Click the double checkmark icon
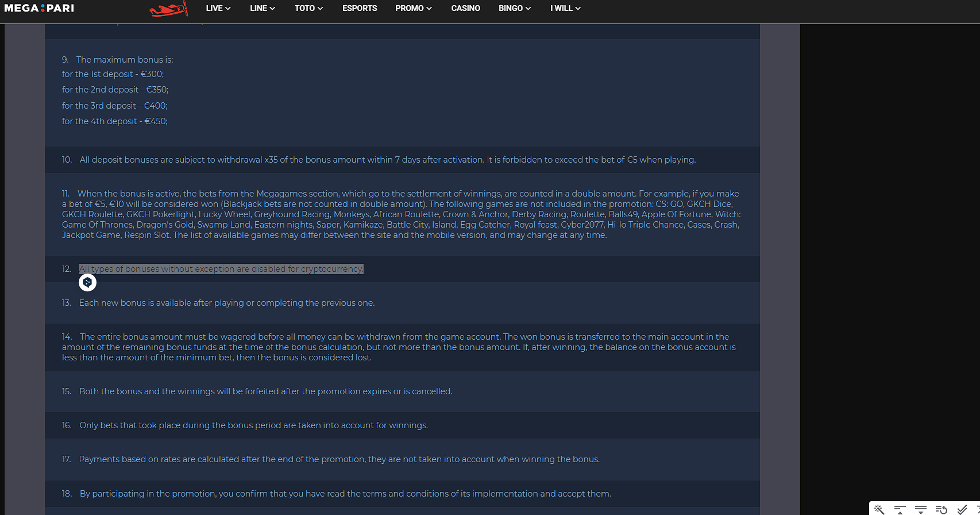 (x=962, y=509)
